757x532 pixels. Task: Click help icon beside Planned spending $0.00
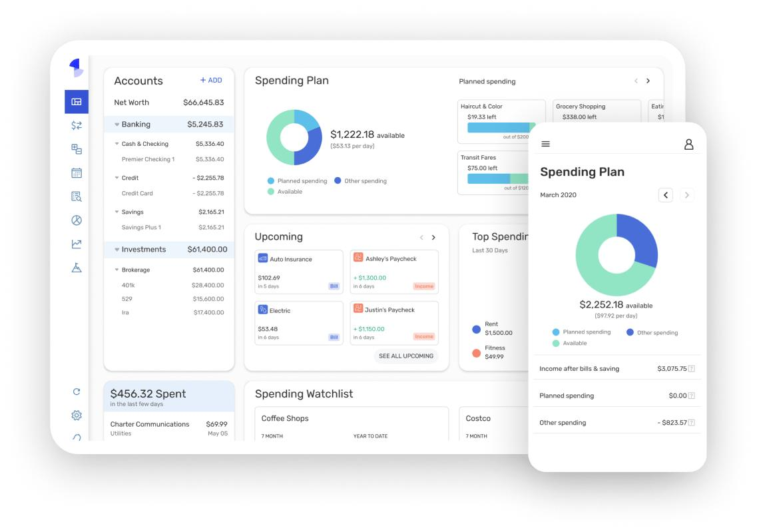point(691,396)
